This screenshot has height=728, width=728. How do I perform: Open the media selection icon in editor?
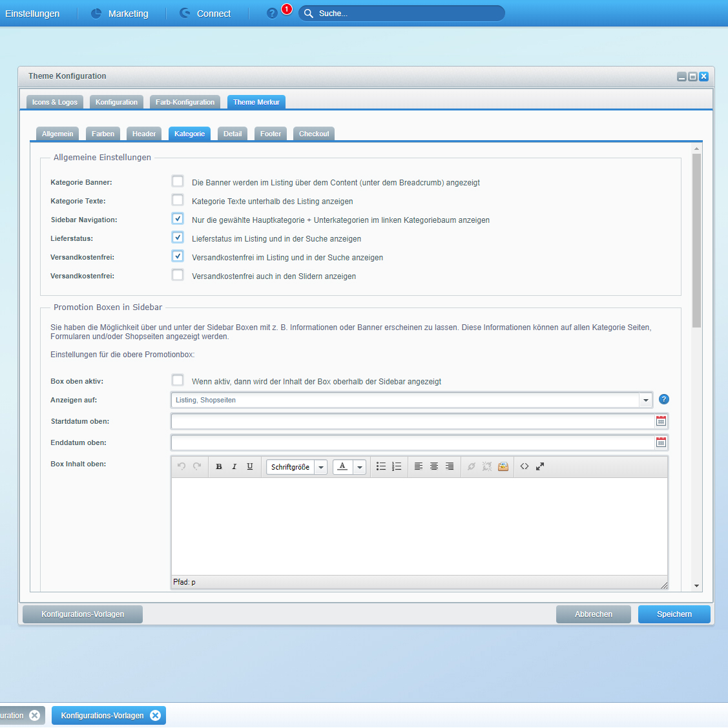(503, 466)
